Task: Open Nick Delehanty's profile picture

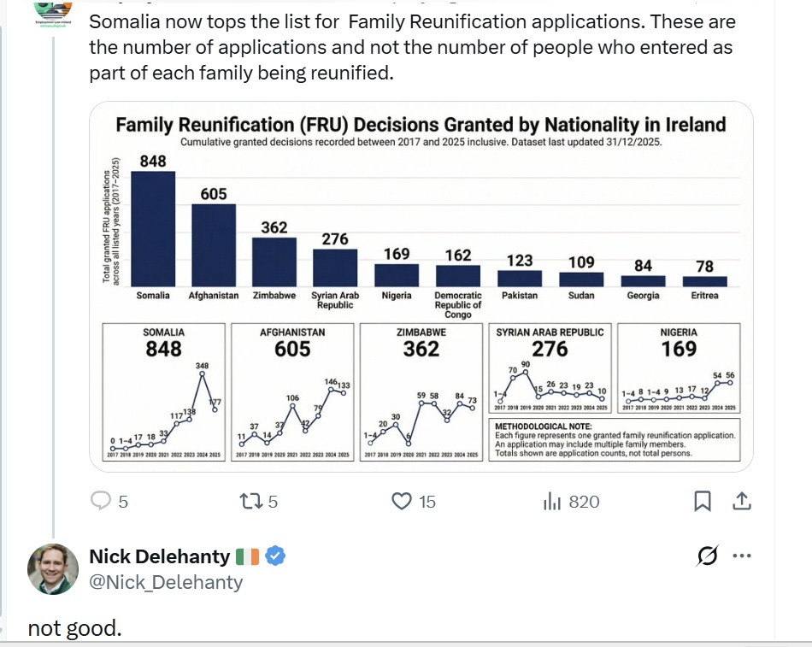Action: [54, 568]
